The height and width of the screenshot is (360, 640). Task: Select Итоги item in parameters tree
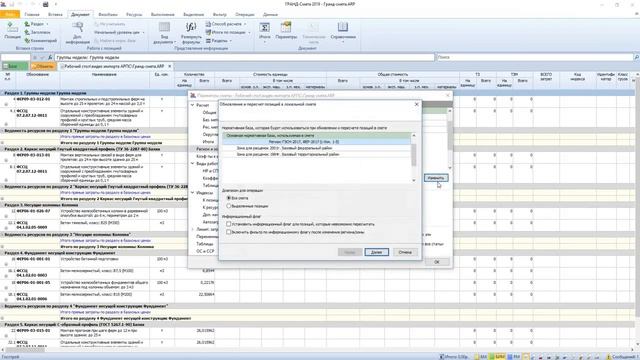click(x=208, y=142)
